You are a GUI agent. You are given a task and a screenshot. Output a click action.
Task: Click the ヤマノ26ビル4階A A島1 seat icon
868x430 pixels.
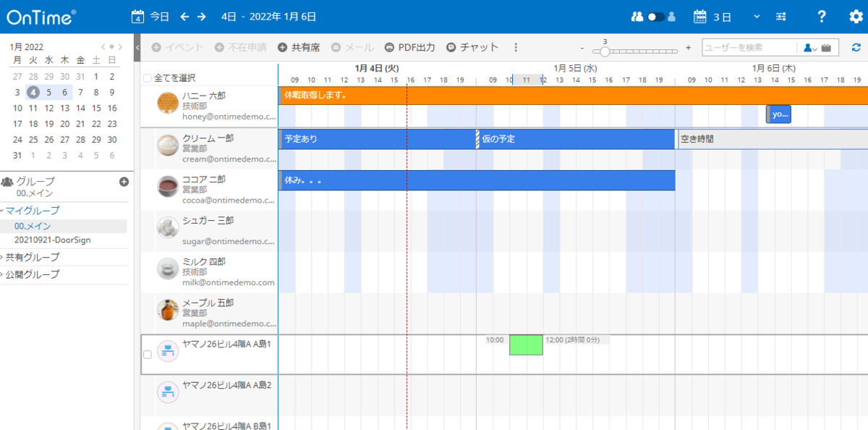(x=168, y=352)
